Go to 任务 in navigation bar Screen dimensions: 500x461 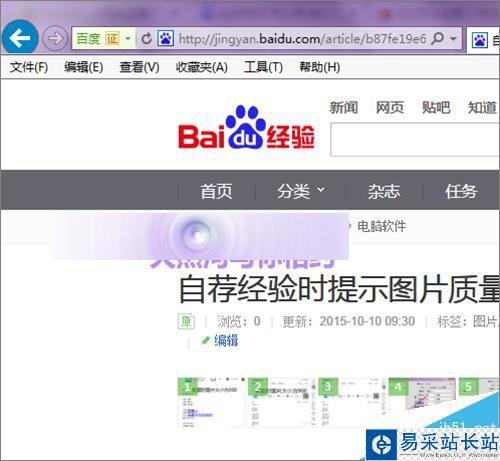[461, 191]
